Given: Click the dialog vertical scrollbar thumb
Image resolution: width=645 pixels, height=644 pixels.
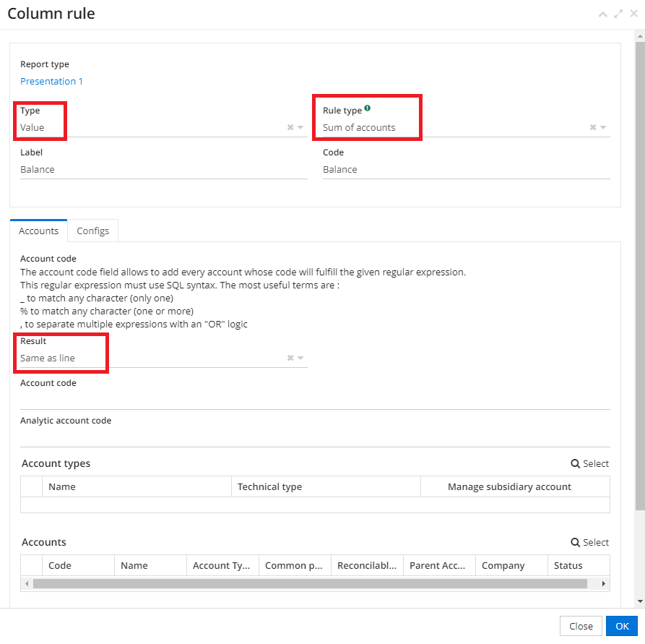Looking at the screenshot, I should [640, 276].
